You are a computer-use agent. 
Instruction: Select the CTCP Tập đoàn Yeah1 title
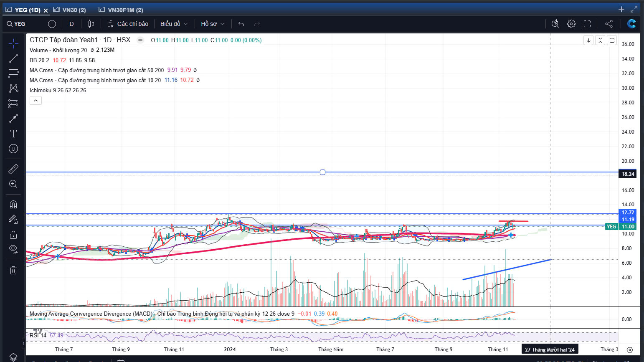(x=80, y=40)
